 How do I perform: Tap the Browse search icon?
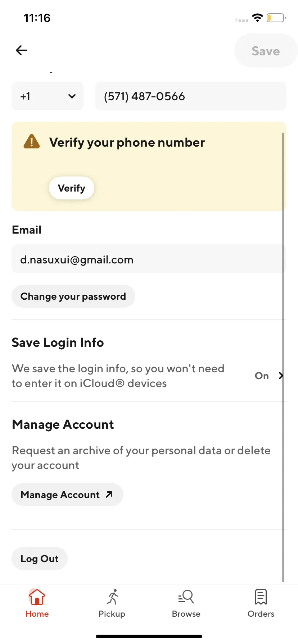[186, 597]
